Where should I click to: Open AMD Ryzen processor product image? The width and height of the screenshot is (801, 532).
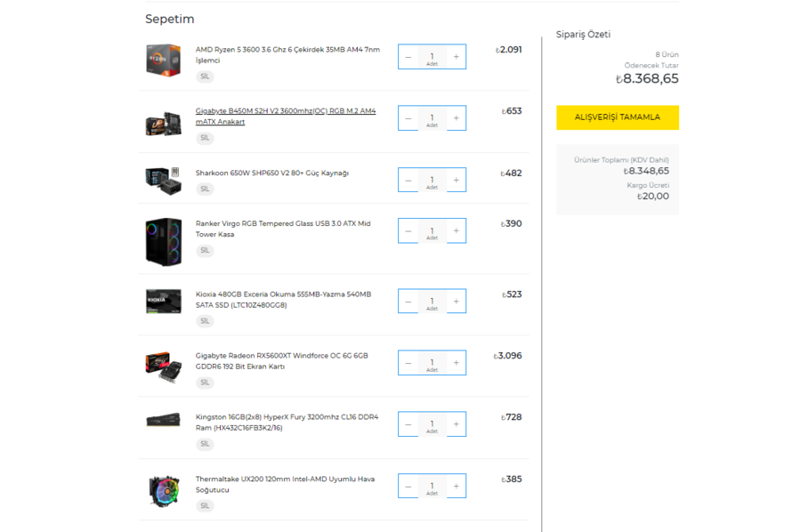tap(164, 60)
